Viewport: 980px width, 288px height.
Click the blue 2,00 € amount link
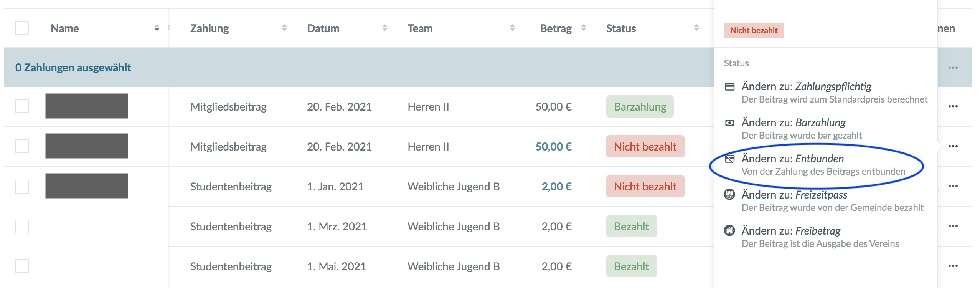(x=556, y=187)
